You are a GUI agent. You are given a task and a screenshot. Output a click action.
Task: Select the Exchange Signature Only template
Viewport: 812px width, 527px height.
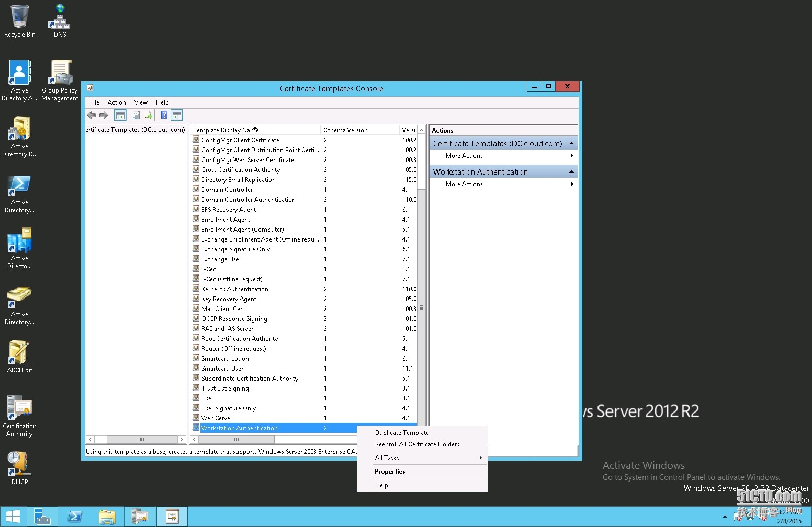(236, 249)
